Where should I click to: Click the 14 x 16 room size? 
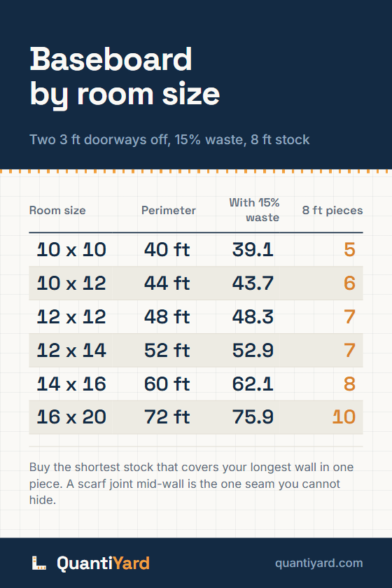pos(71,384)
